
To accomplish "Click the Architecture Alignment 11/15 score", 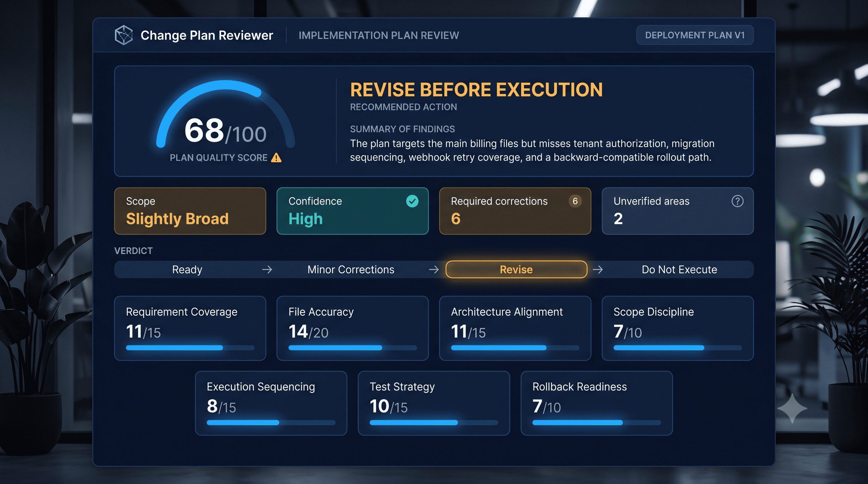I will tap(468, 331).
